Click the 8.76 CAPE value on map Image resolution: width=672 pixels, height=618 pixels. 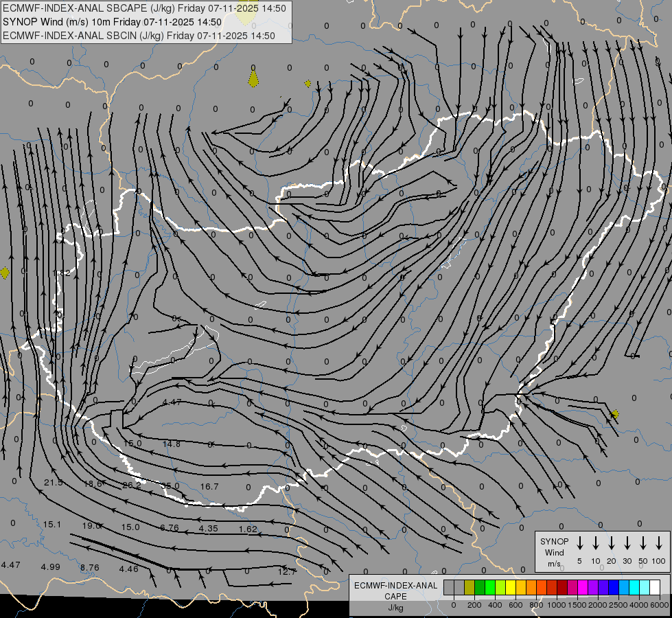click(x=89, y=567)
